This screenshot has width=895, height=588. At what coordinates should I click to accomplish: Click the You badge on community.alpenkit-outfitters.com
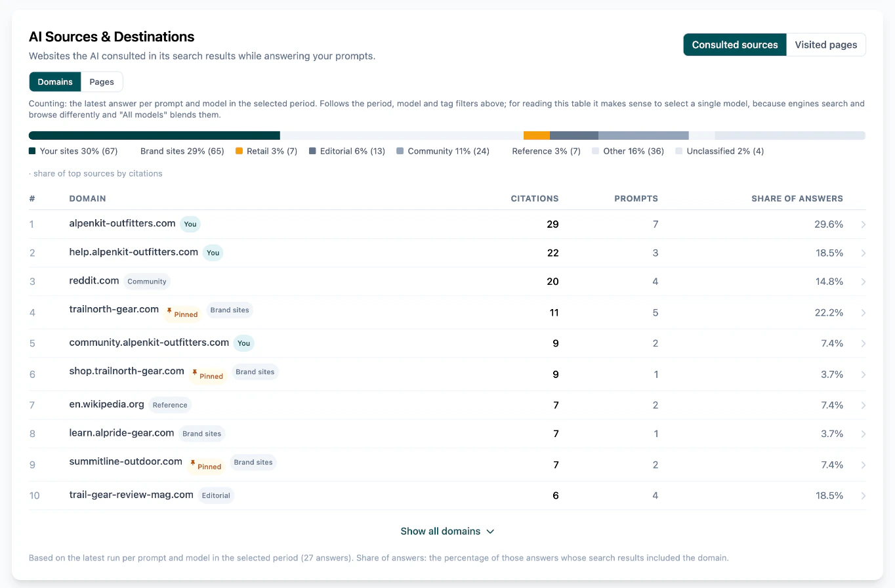point(243,343)
